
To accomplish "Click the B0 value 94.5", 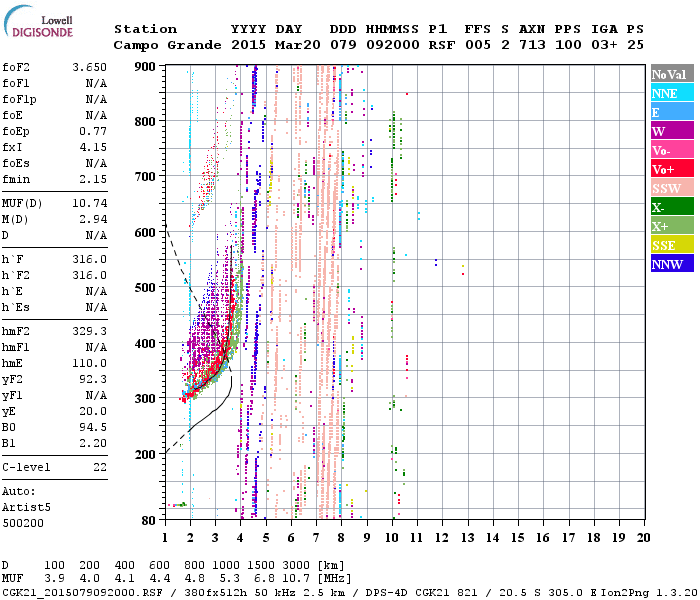I will pyautogui.click(x=93, y=427).
